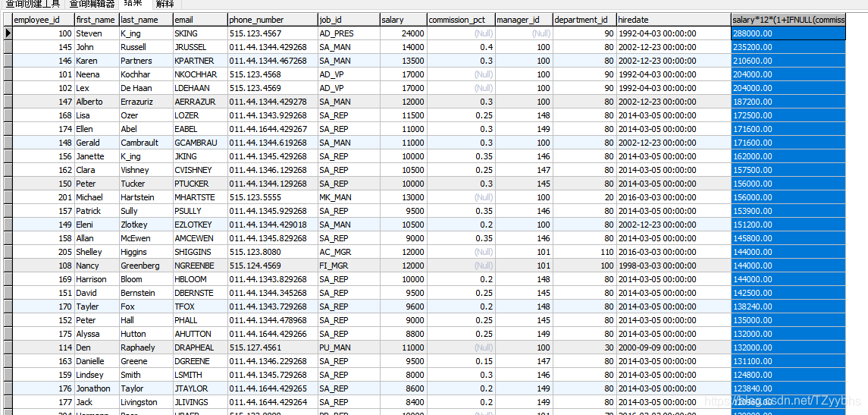Select the first name cell 'Alberto'
Viewport: 868px width, 415px height.
coord(96,102)
